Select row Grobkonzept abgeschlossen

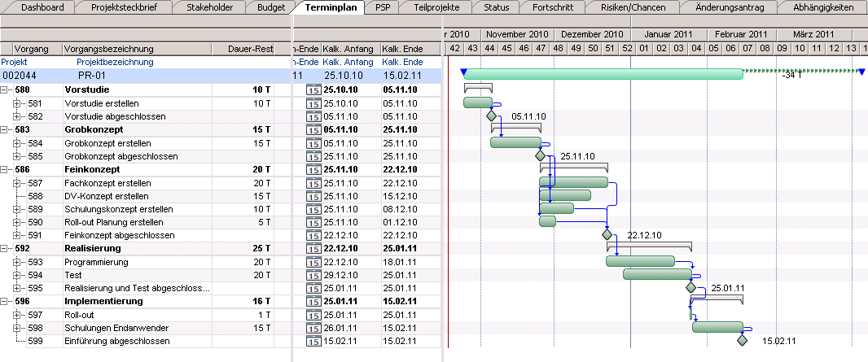(x=221, y=156)
